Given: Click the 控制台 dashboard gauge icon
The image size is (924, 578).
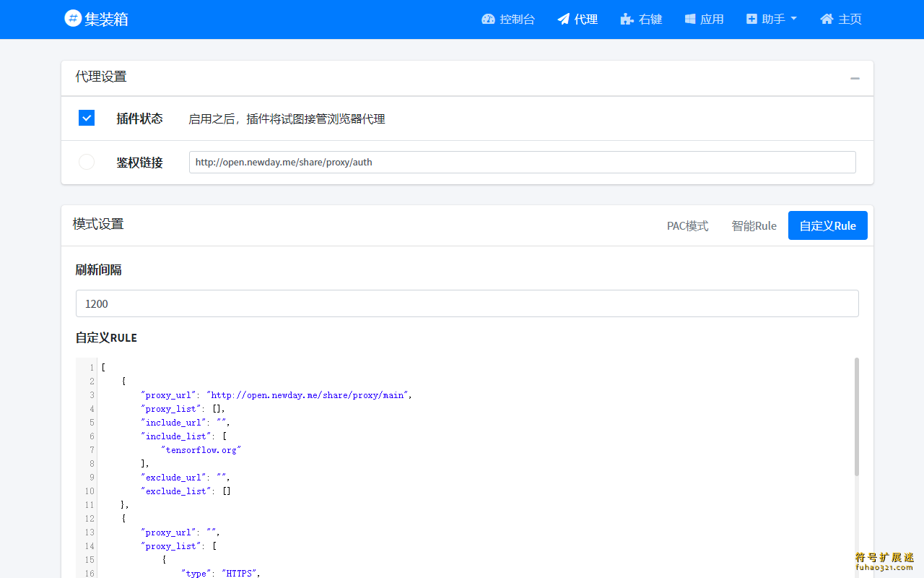Looking at the screenshot, I should [x=489, y=20].
